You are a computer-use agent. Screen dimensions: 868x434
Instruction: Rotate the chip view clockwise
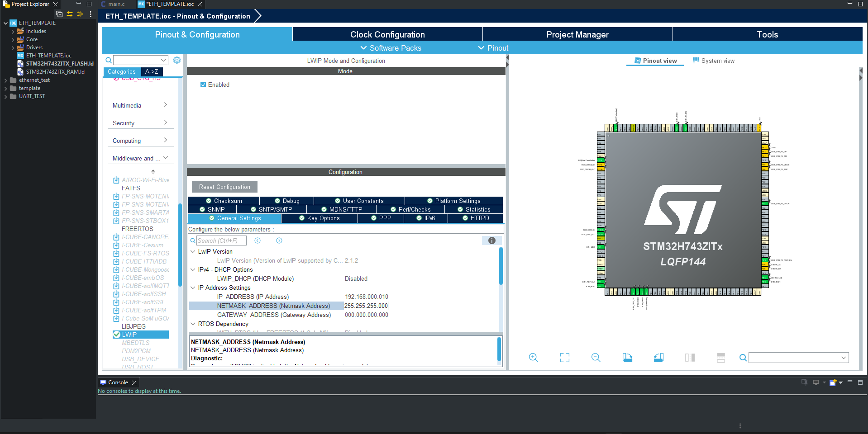coord(628,357)
